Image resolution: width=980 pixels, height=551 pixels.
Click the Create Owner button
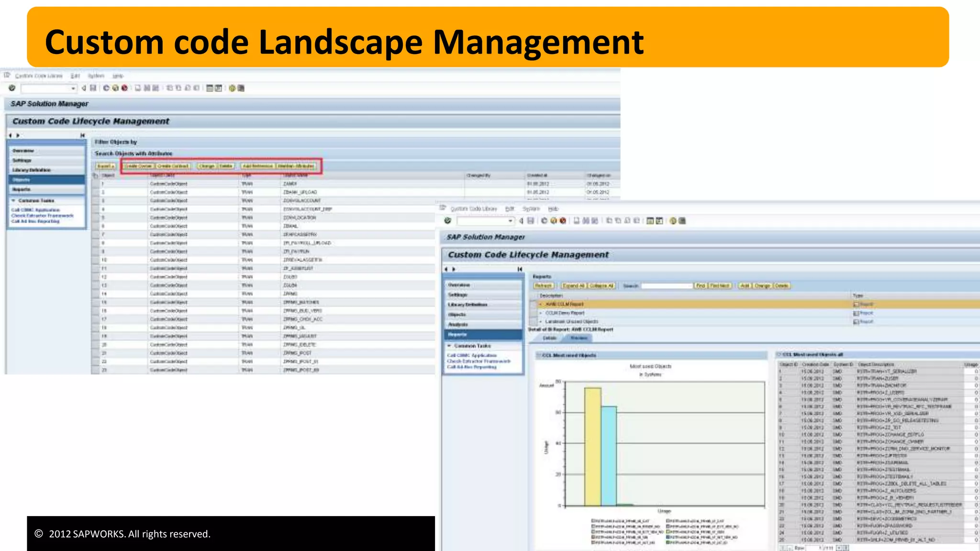coord(138,166)
